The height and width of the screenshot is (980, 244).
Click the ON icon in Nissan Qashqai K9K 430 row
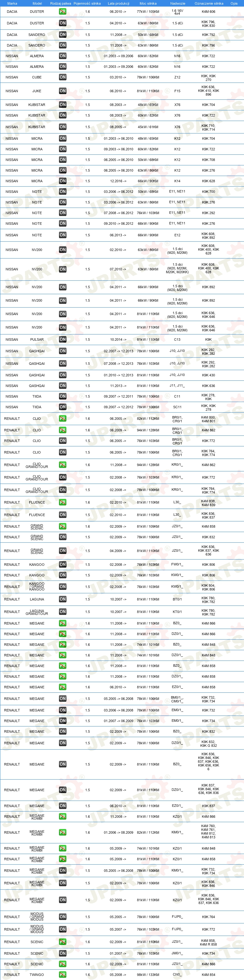(63, 375)
